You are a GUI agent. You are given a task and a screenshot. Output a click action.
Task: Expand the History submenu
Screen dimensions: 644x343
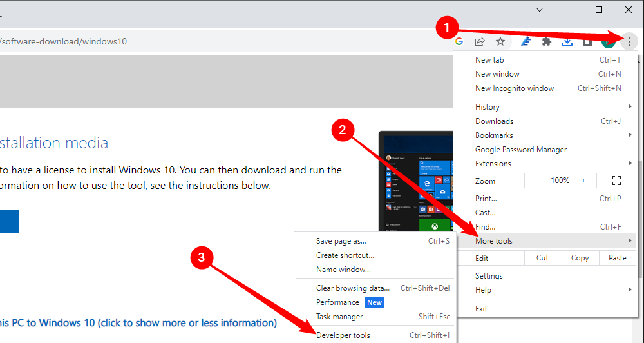547,107
